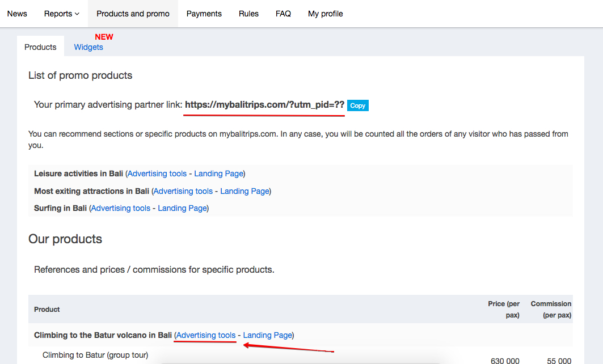
Task: Go to the Payments page
Action: coord(204,14)
